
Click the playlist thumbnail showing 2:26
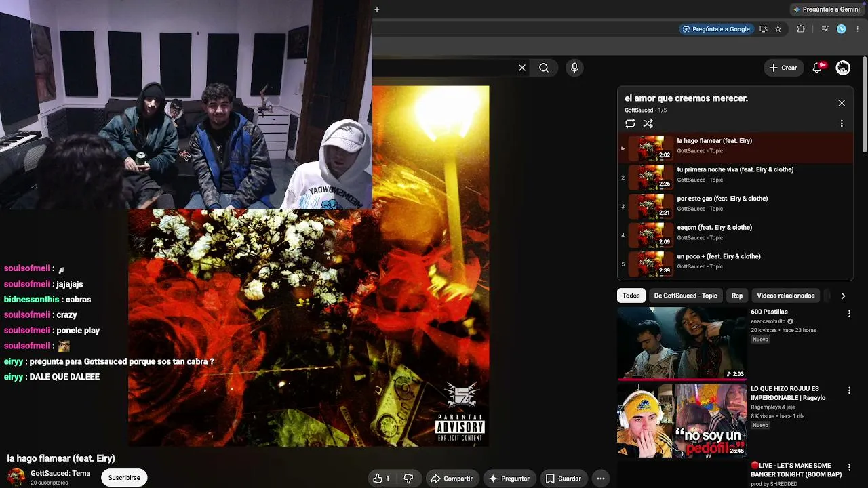(x=651, y=178)
